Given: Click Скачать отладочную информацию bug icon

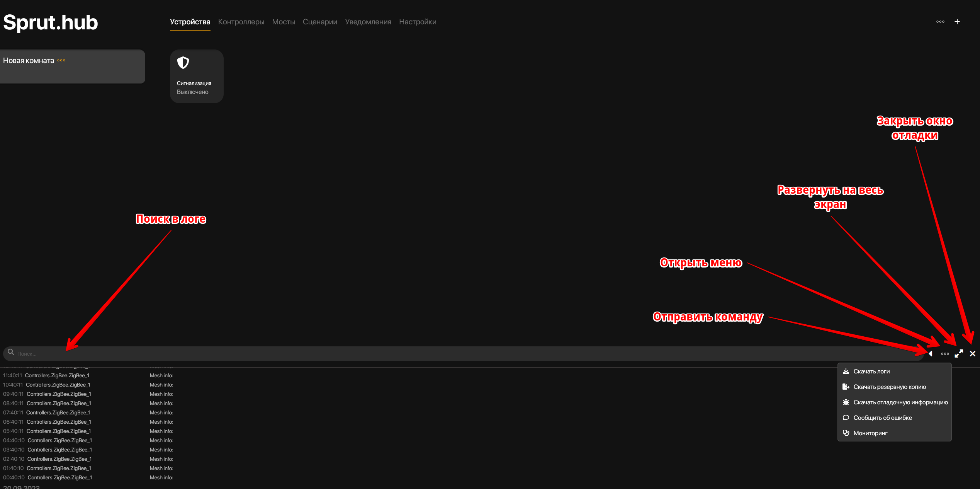Looking at the screenshot, I should point(846,402).
